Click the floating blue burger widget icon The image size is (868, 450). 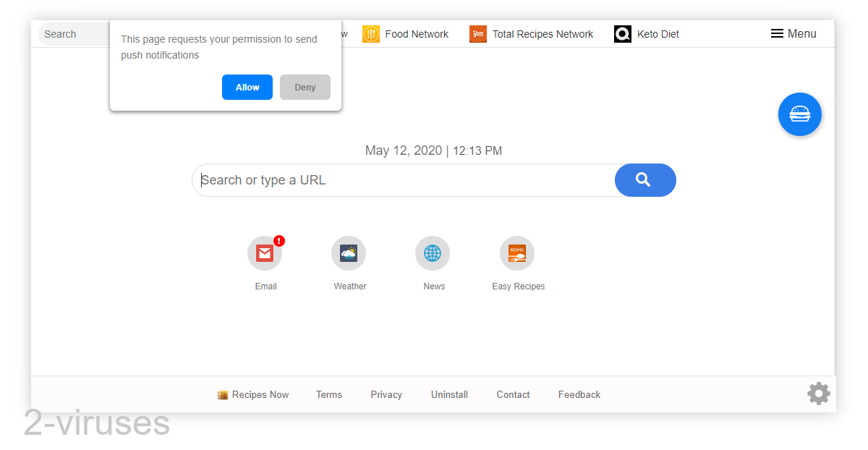799,114
